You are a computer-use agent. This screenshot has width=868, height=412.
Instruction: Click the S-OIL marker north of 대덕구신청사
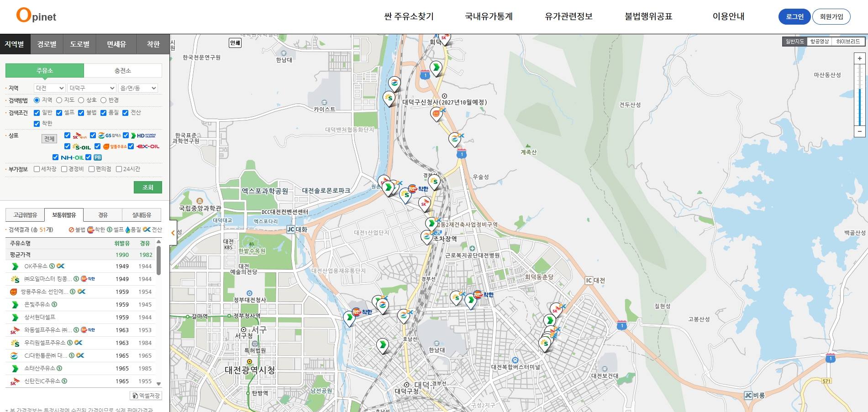(389, 99)
